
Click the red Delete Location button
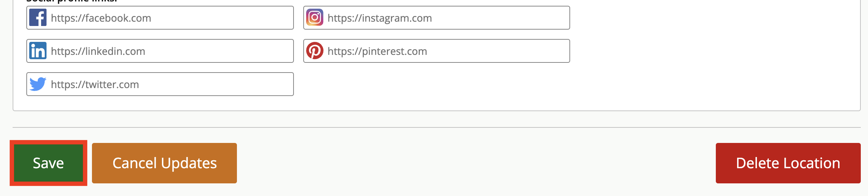click(x=788, y=163)
